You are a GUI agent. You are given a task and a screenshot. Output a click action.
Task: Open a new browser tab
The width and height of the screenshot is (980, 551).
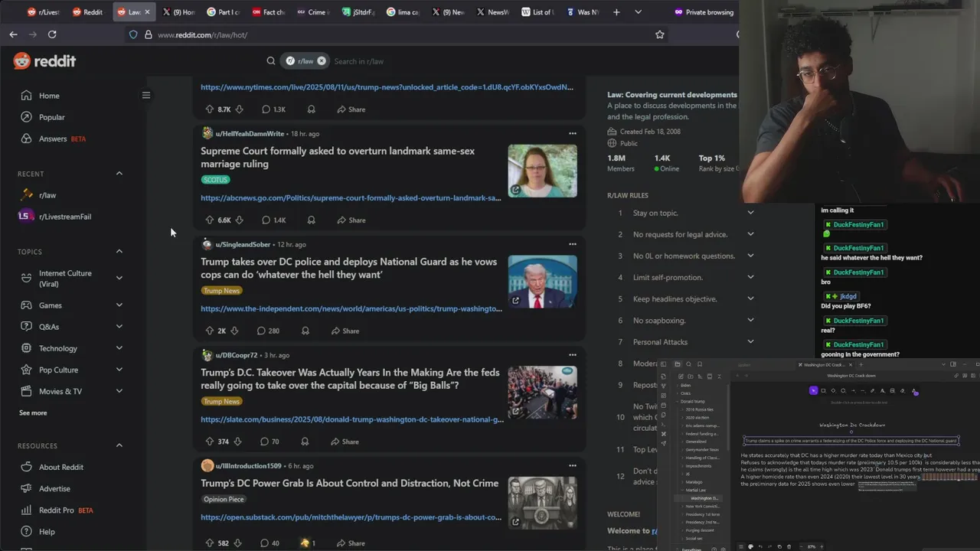coord(616,12)
